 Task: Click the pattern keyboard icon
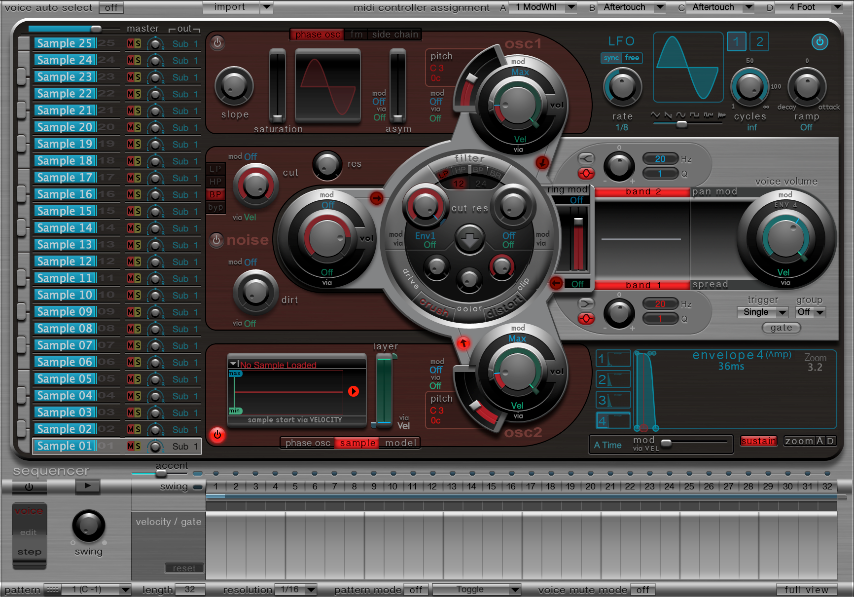pos(52,589)
